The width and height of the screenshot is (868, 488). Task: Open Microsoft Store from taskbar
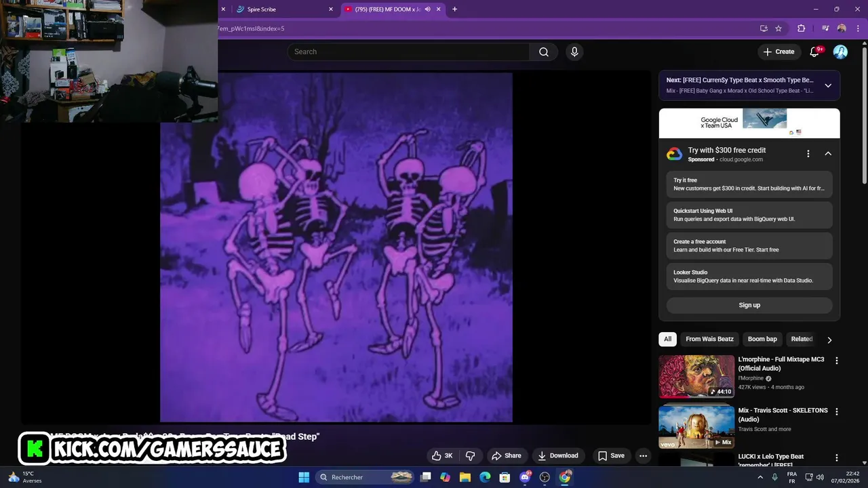(505, 477)
